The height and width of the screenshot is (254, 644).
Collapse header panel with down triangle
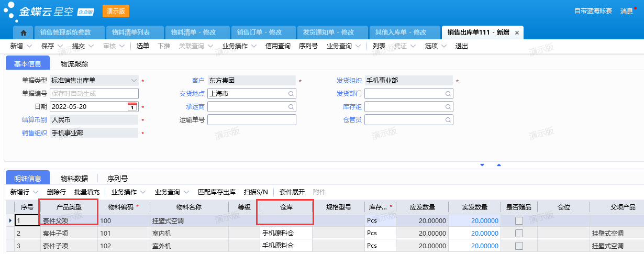point(482,165)
